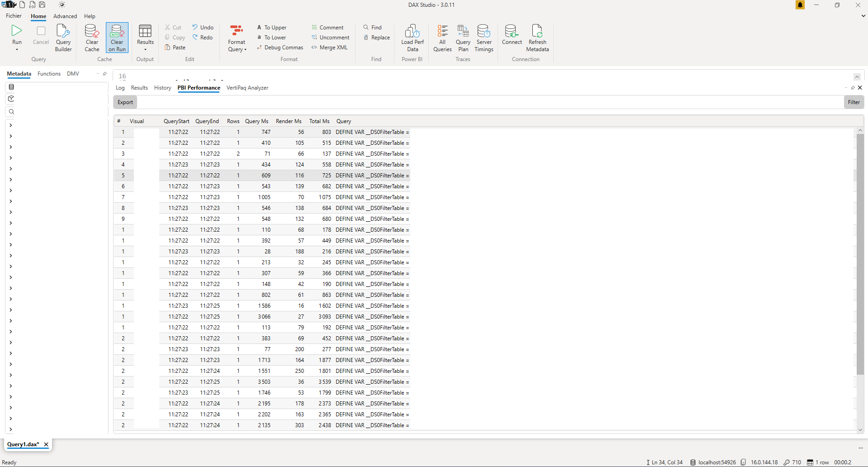Paste from clipboard
The height and width of the screenshot is (467, 868).
pyautogui.click(x=175, y=48)
